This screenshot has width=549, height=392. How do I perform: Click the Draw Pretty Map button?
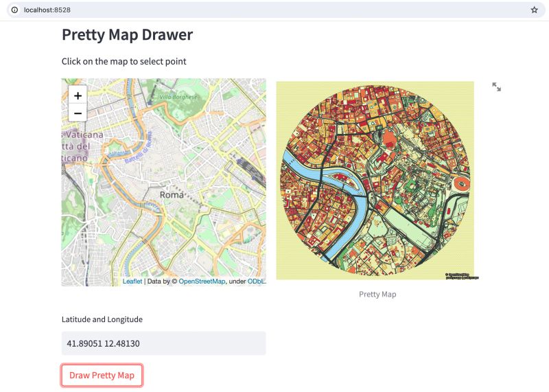tap(102, 376)
